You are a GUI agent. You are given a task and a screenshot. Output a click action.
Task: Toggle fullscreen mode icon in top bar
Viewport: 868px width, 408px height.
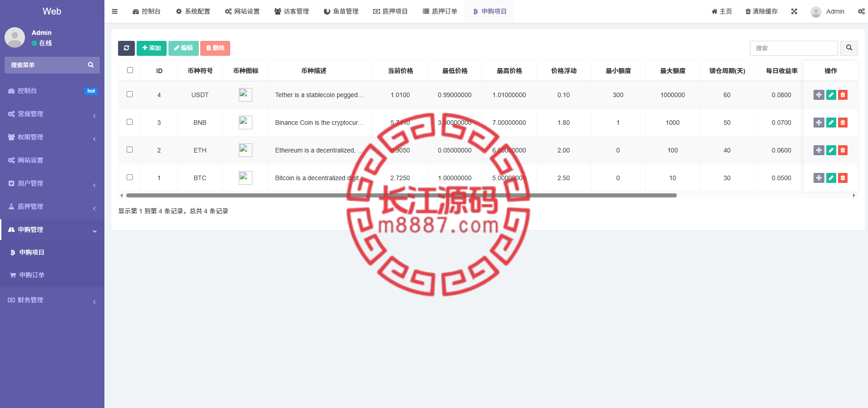[794, 11]
